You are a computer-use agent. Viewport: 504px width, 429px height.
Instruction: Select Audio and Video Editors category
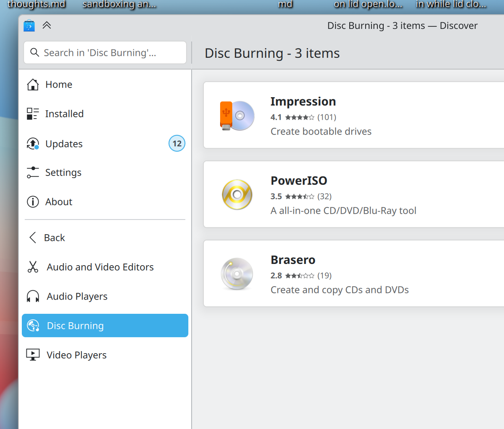tap(100, 267)
